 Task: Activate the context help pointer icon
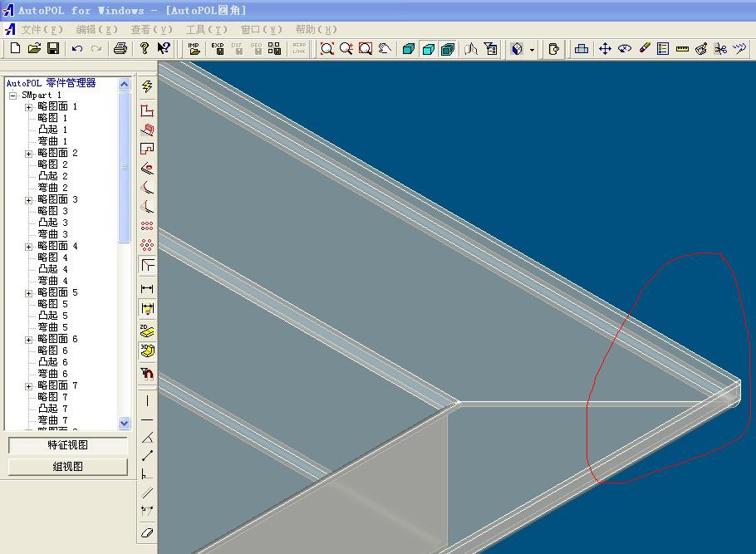click(164, 48)
